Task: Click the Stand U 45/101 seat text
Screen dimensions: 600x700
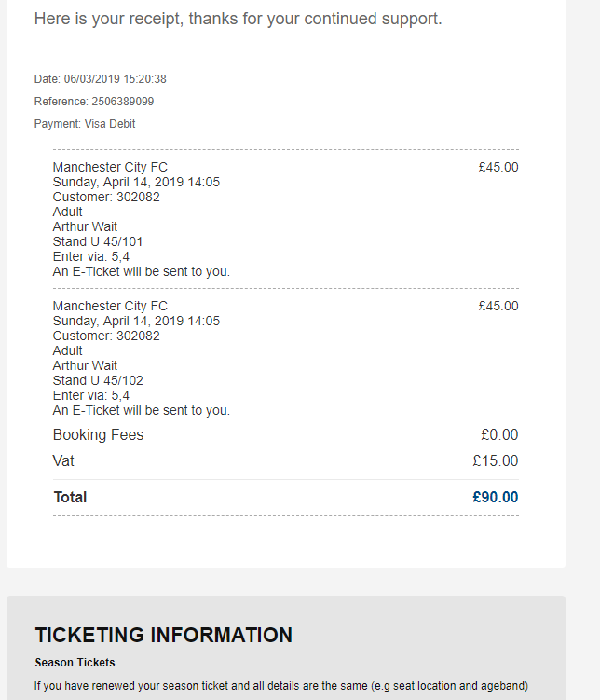Action: pos(98,242)
